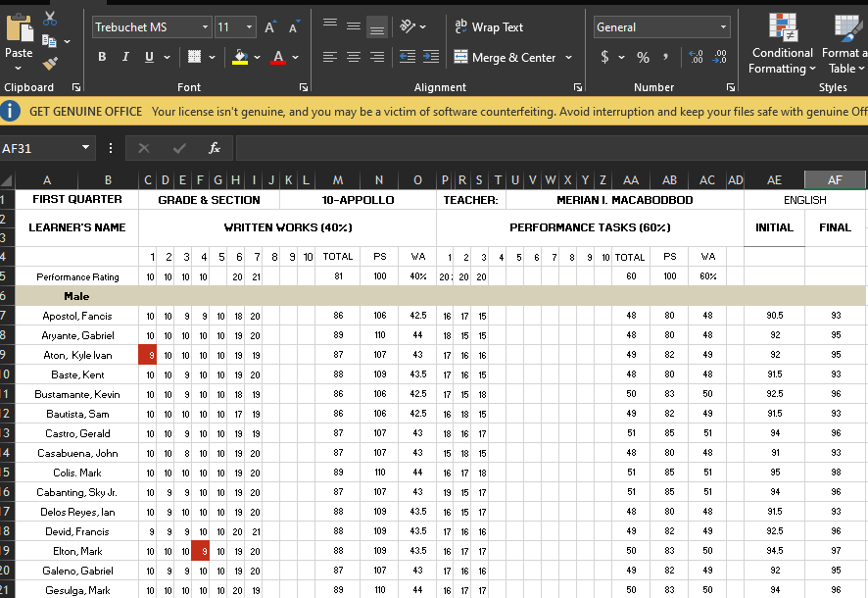Click the Copy icon
This screenshot has width=868, height=598.
tap(49, 40)
